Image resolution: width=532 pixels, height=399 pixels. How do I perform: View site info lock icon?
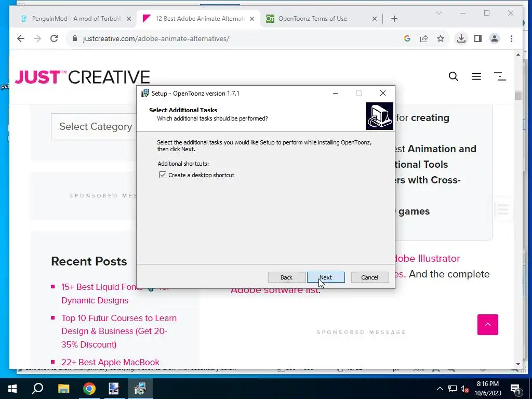coord(75,38)
